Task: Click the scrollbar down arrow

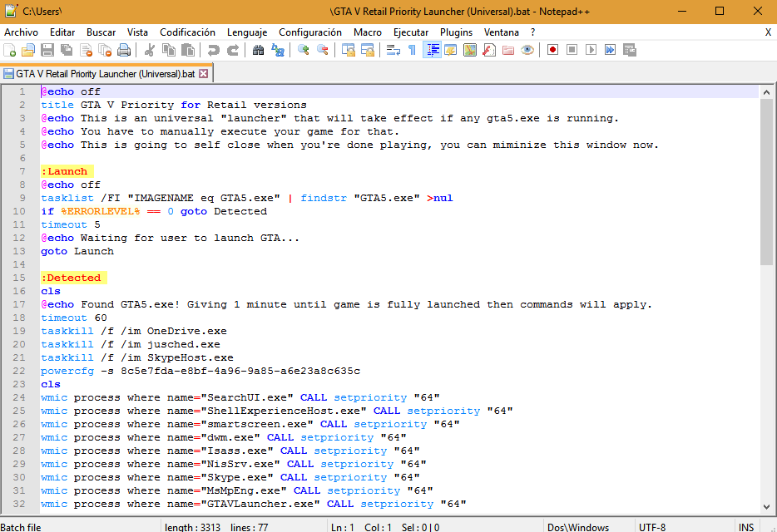Action: click(766, 507)
